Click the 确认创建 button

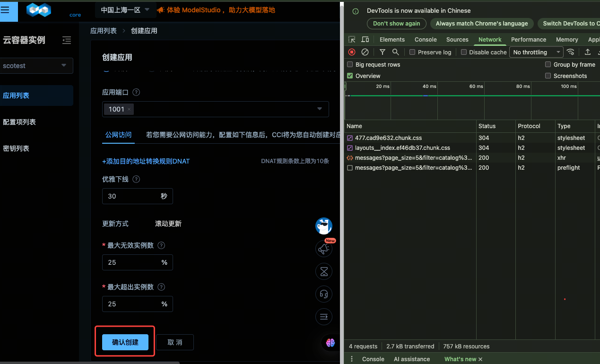click(125, 342)
